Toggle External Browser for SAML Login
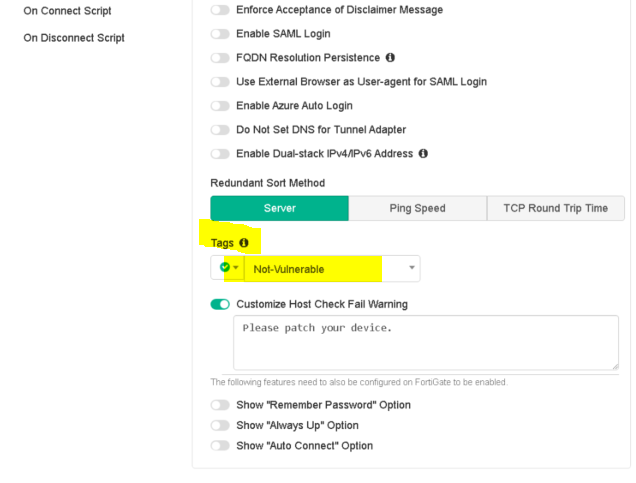Image resolution: width=636 pixels, height=483 pixels. [220, 82]
